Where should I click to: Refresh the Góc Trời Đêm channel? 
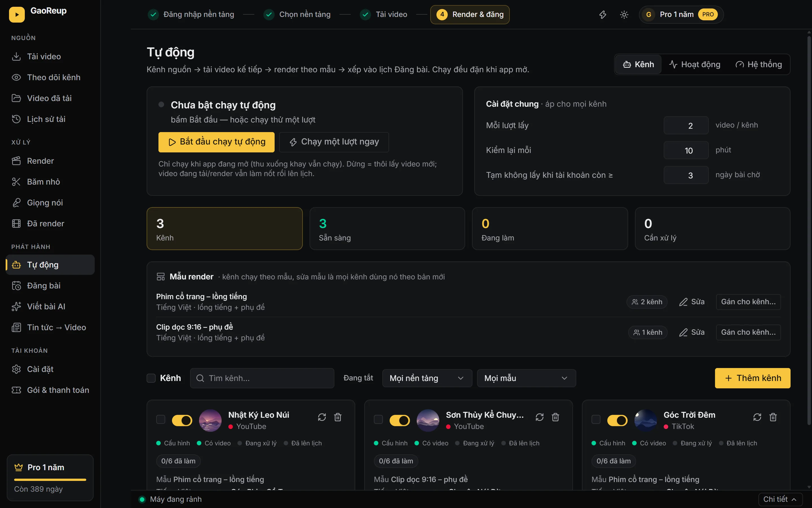tap(757, 417)
